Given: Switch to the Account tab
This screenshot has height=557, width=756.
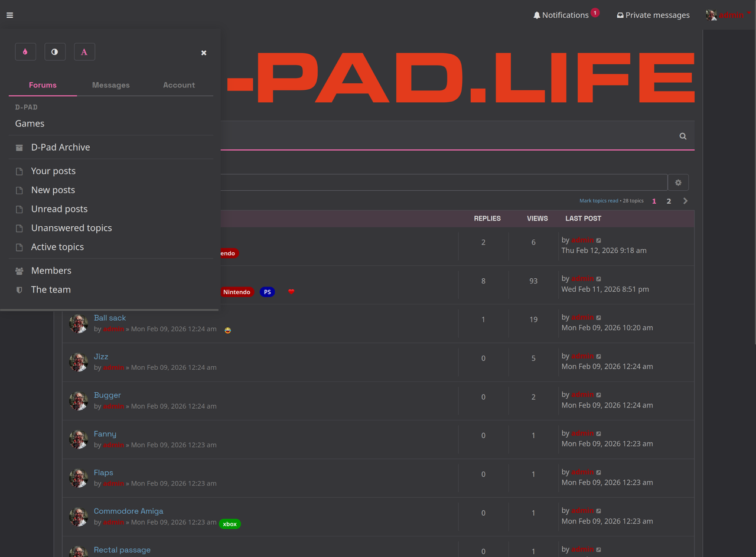Looking at the screenshot, I should tap(179, 85).
